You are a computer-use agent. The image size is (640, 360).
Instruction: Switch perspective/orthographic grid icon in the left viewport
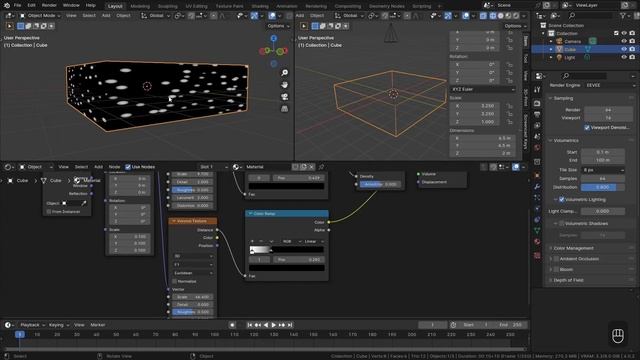click(x=284, y=109)
